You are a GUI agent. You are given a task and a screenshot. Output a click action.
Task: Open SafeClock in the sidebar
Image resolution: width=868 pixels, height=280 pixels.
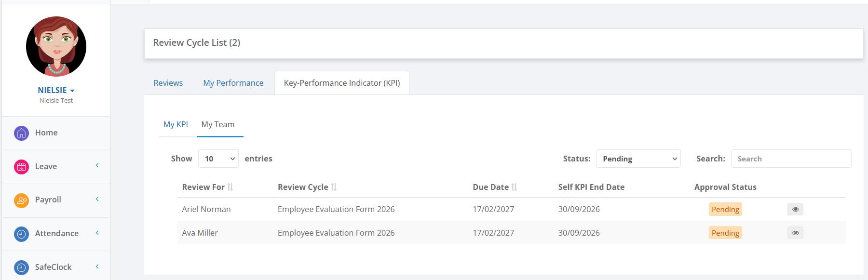tap(54, 267)
